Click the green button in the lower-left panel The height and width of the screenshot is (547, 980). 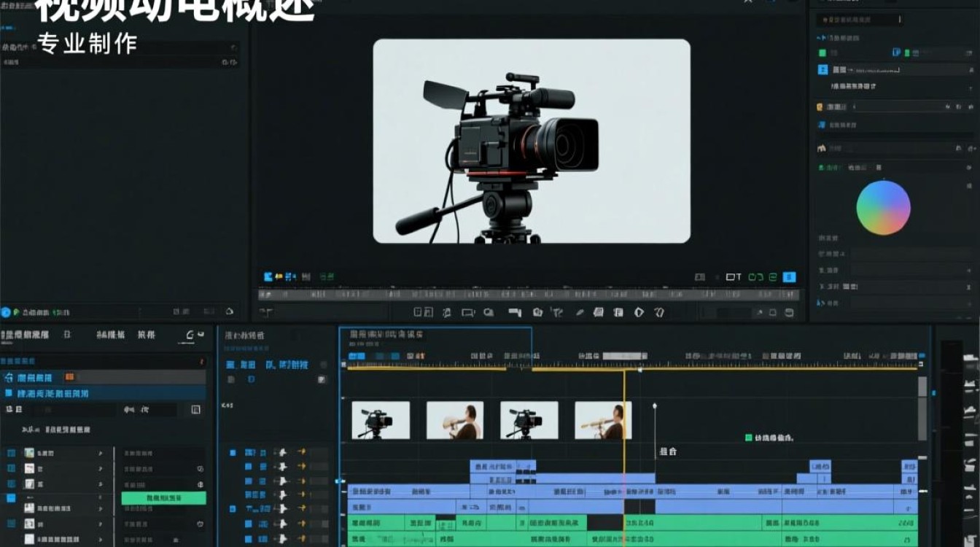coord(163,498)
